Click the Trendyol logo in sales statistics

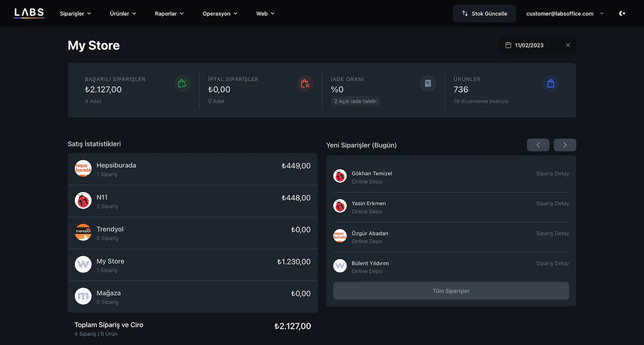pyautogui.click(x=83, y=232)
